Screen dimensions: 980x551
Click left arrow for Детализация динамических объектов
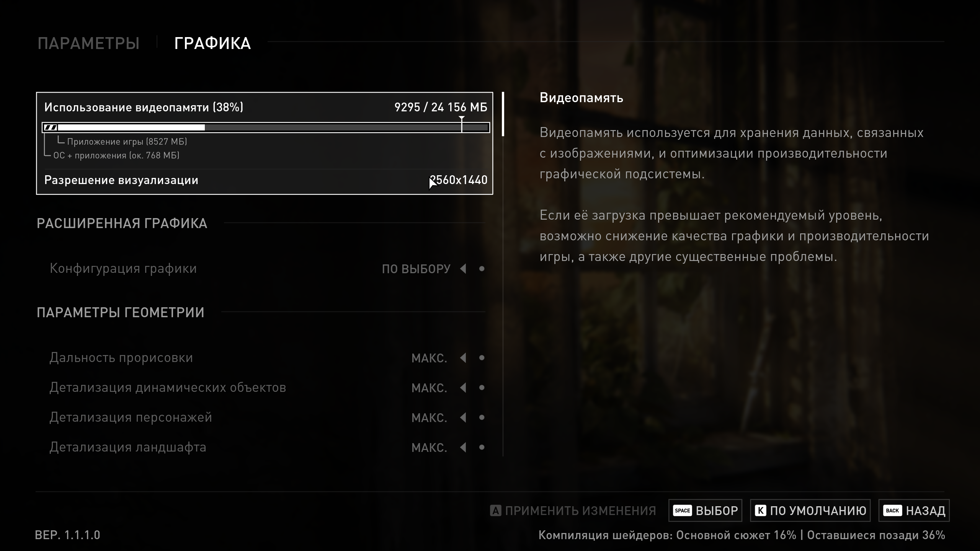click(463, 388)
